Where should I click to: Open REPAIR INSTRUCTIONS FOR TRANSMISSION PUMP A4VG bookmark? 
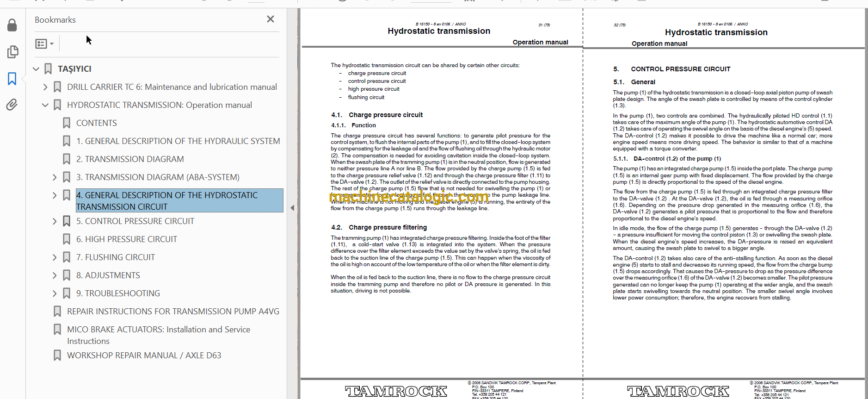tap(173, 312)
